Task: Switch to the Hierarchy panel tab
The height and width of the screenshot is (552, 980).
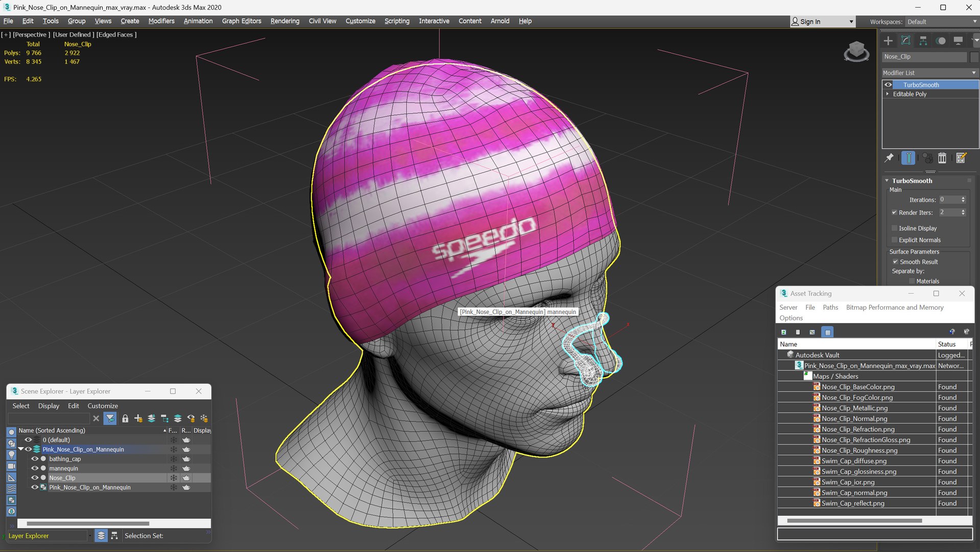Action: [x=923, y=41]
